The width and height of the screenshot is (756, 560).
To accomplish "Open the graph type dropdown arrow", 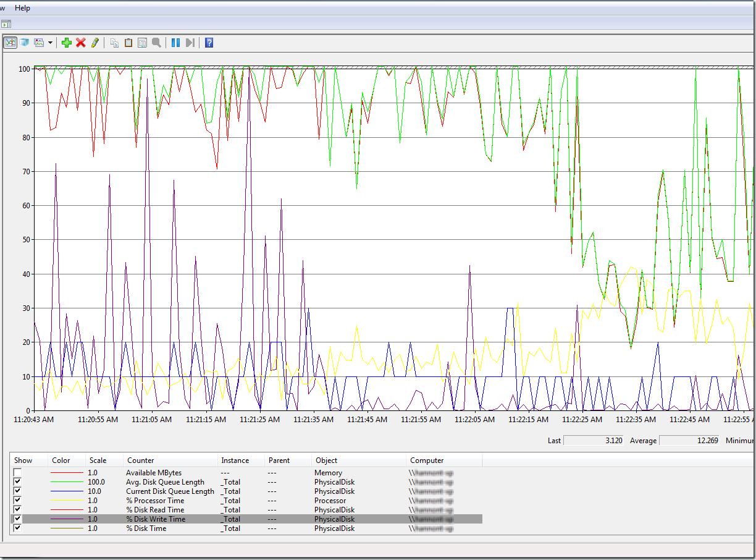I will [x=50, y=43].
